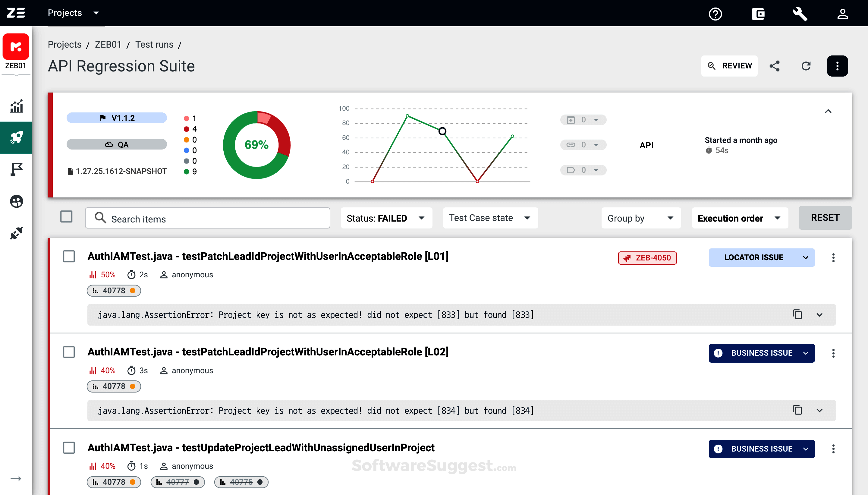868x495 pixels.
Task: Open the dashboards chart sidebar icon
Action: point(16,106)
